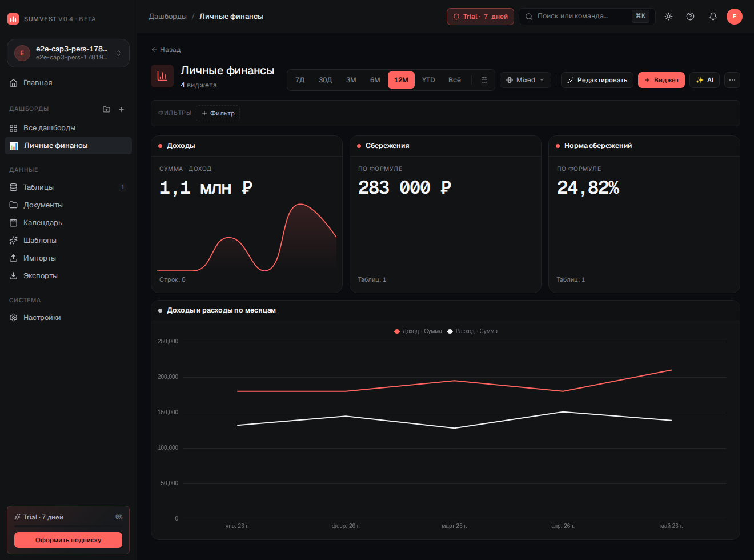This screenshot has height=560, width=754.
Task: Toggle the light/dark theme sun icon
Action: [668, 17]
